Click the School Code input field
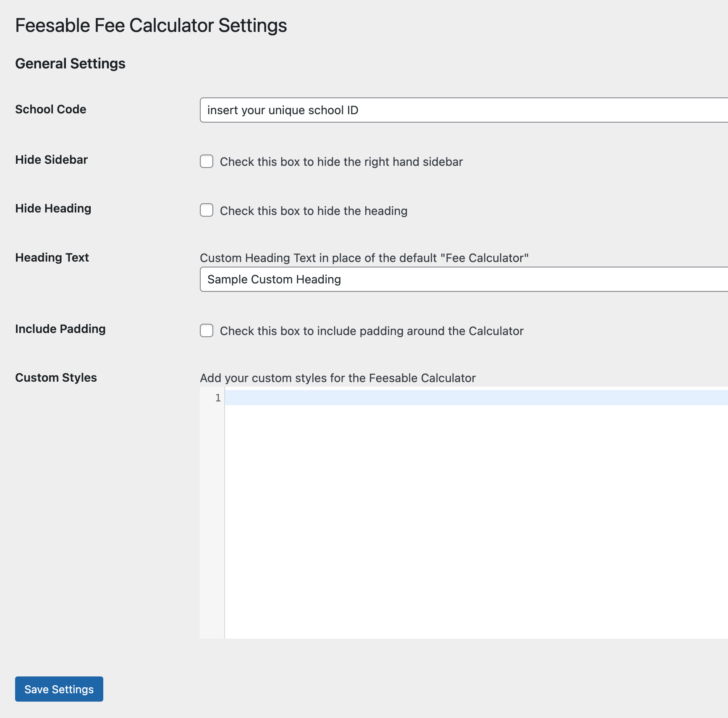 click(x=464, y=110)
